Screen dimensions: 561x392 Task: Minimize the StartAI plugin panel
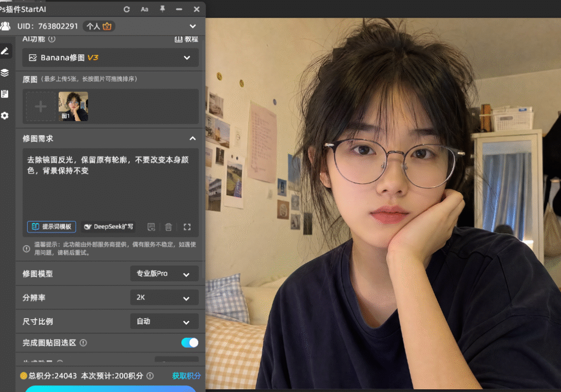coord(179,9)
